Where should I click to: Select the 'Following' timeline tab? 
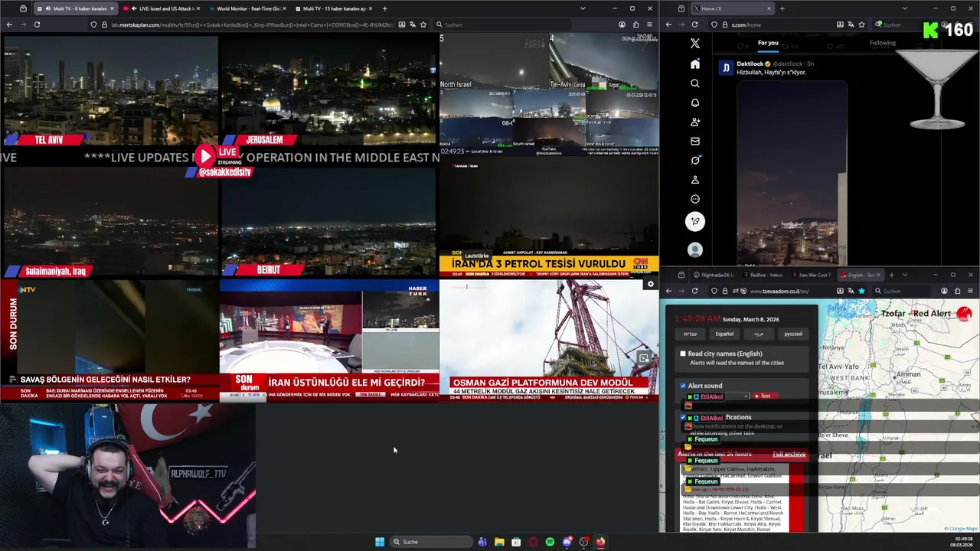tap(882, 43)
